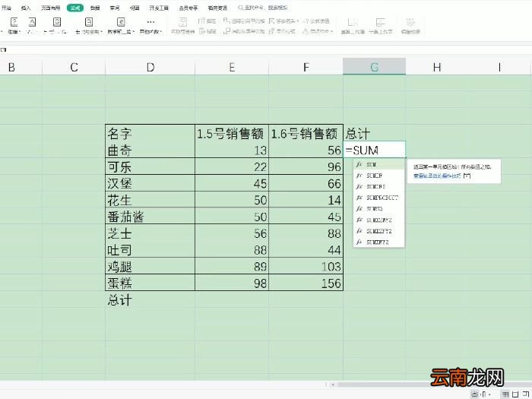Viewport: 532px width, 399px height.
Task: Open the lookup and reference functions icon
Action: pyautogui.click(x=89, y=22)
